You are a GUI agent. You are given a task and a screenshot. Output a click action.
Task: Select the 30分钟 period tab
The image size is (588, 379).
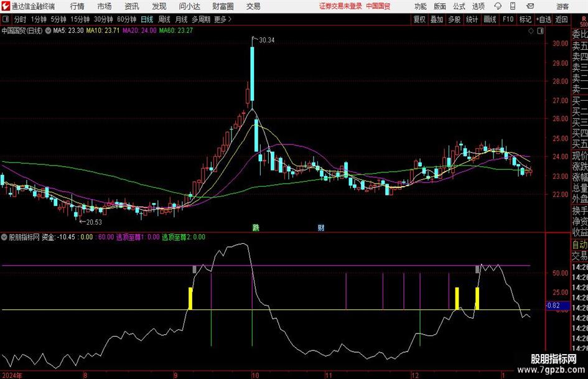pyautogui.click(x=103, y=19)
